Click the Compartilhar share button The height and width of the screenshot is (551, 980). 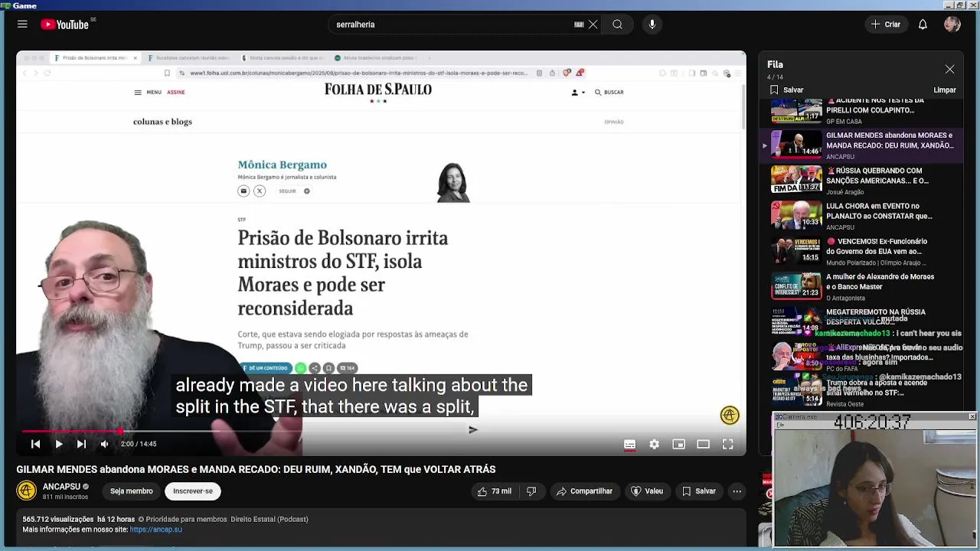583,491
